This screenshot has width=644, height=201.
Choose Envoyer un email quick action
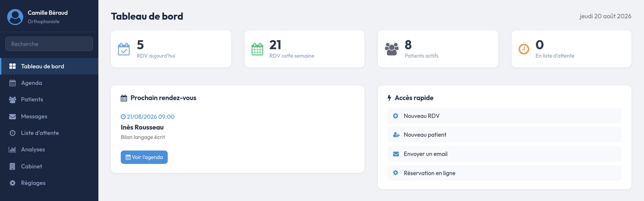505,154
